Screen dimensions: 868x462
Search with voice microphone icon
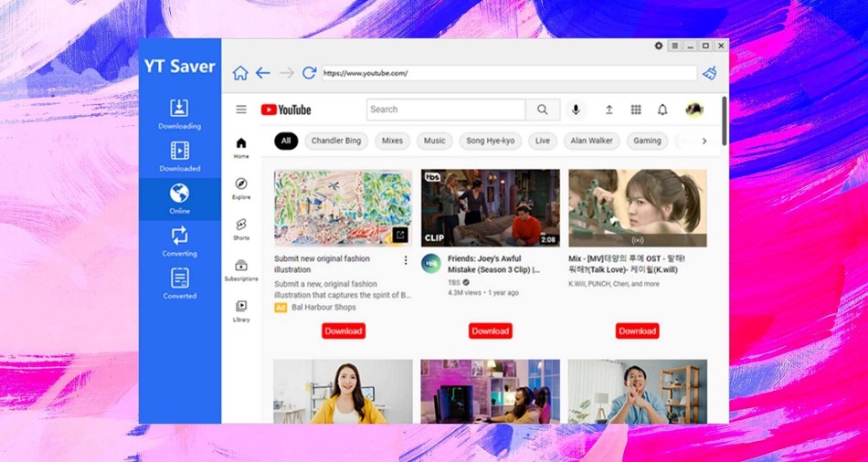[576, 110]
